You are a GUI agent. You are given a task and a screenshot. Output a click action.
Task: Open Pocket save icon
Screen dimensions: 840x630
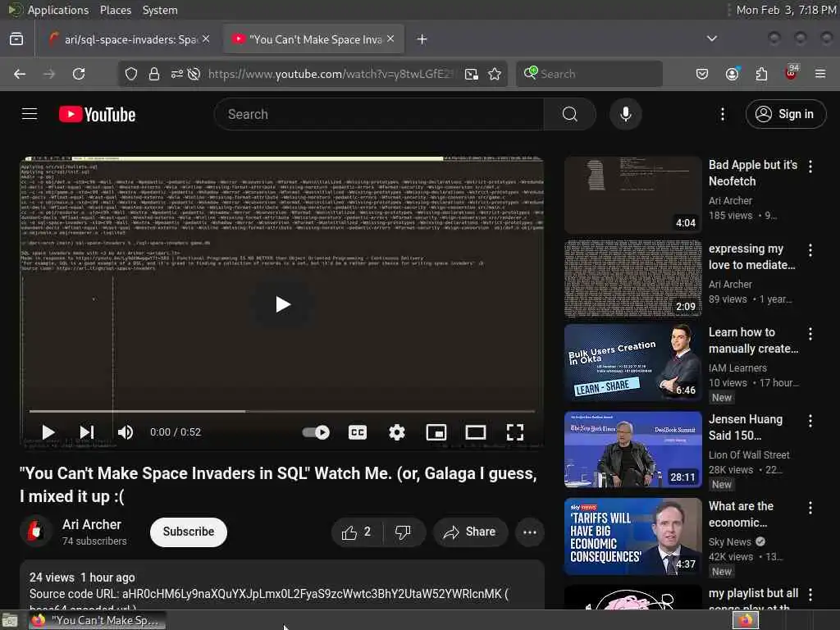[x=702, y=74]
